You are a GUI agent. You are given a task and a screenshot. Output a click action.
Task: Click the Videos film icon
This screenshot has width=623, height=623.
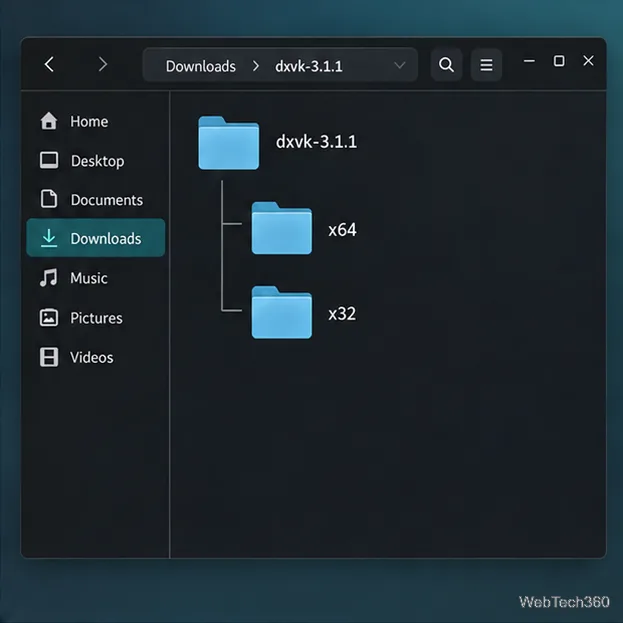coord(49,357)
